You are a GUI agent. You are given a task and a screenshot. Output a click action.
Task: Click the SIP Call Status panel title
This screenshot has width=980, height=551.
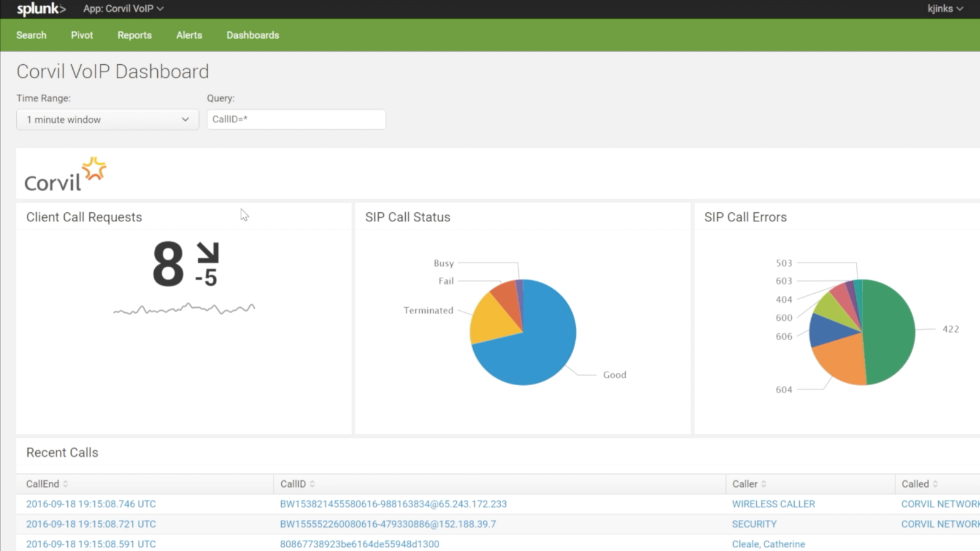pos(408,217)
